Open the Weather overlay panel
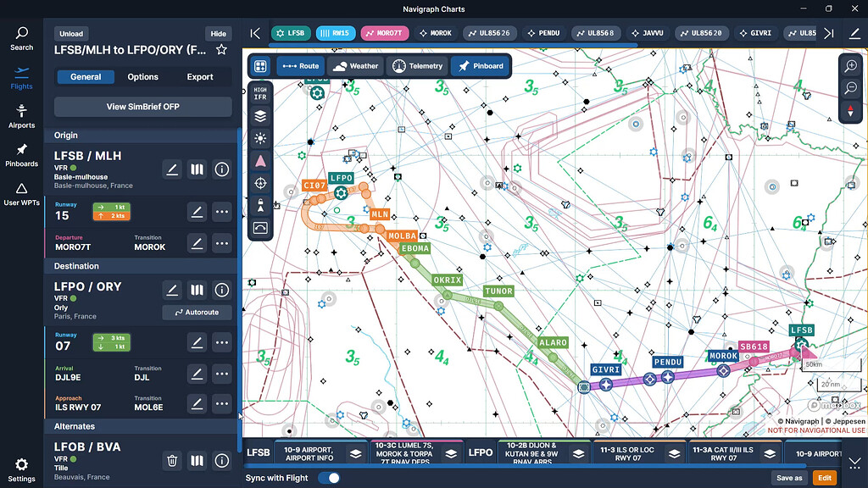 tap(357, 65)
